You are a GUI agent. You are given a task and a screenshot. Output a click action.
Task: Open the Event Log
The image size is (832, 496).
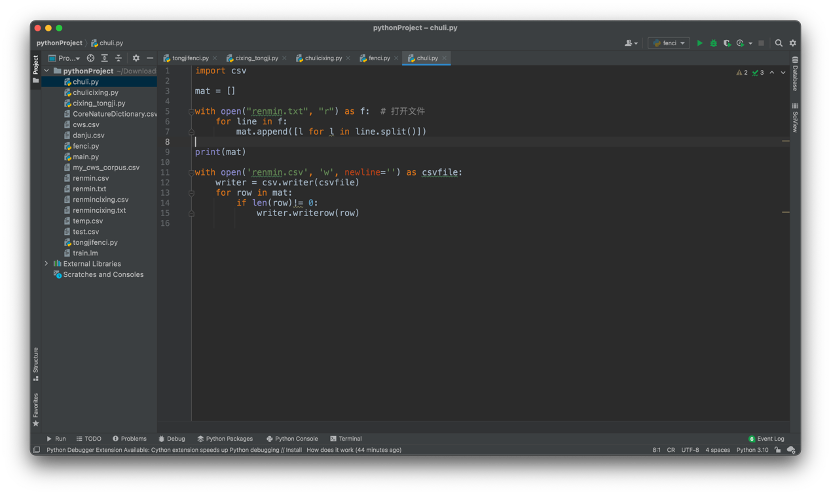766,439
